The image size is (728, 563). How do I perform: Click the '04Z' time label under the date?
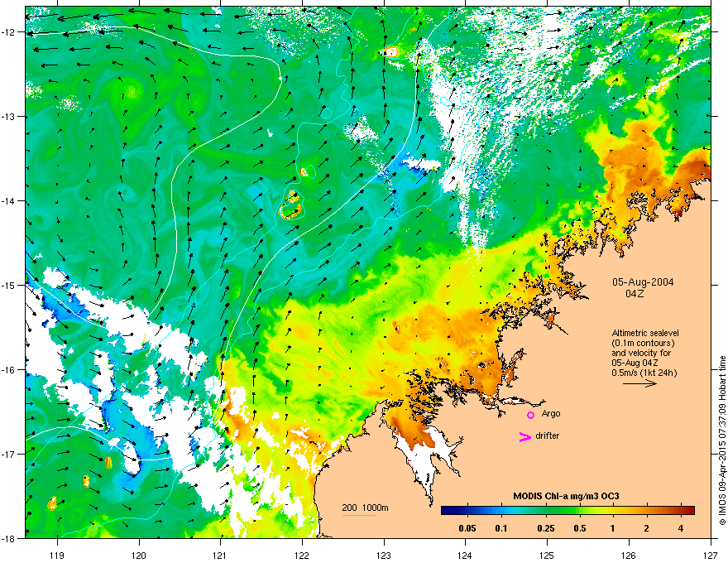[635, 294]
